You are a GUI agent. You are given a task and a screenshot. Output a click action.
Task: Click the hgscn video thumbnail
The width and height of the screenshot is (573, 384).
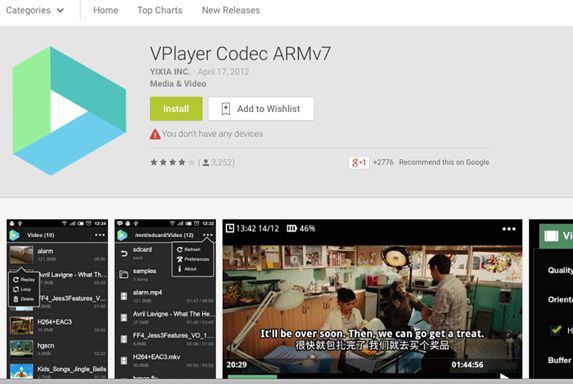tap(21, 349)
